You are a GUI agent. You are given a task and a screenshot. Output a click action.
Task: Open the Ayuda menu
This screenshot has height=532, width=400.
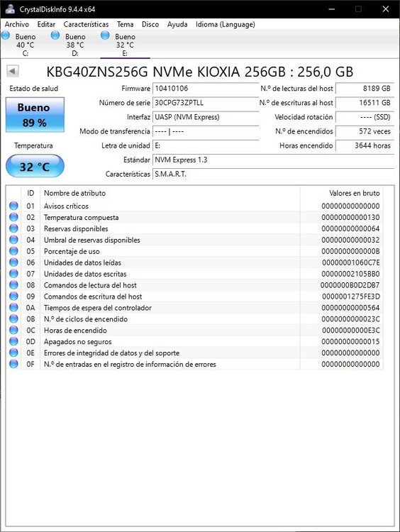click(x=177, y=24)
